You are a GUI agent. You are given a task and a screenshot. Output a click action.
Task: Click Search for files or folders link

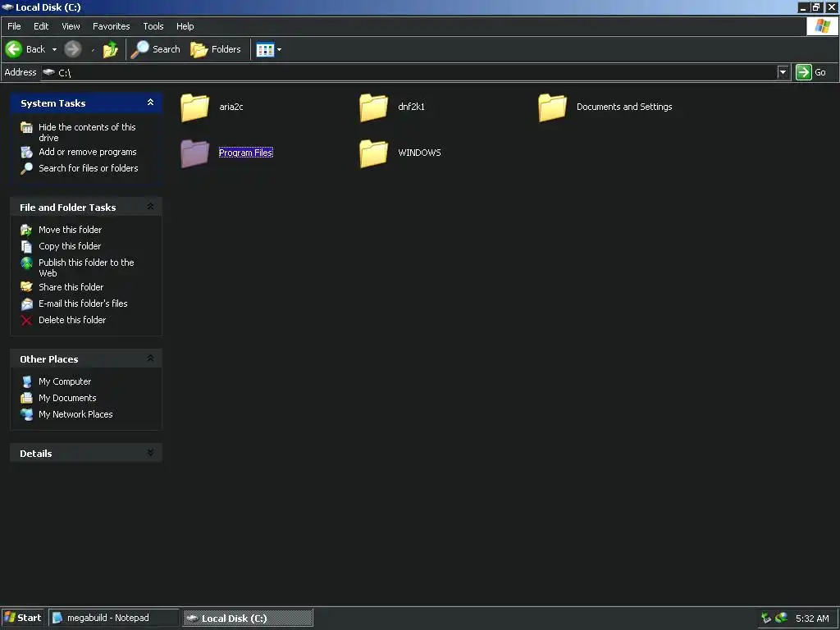coord(89,168)
